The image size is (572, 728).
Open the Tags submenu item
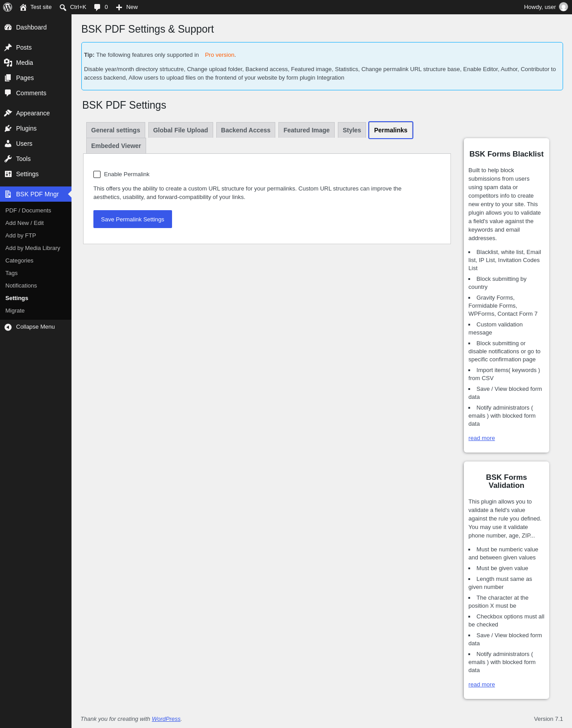tap(12, 273)
